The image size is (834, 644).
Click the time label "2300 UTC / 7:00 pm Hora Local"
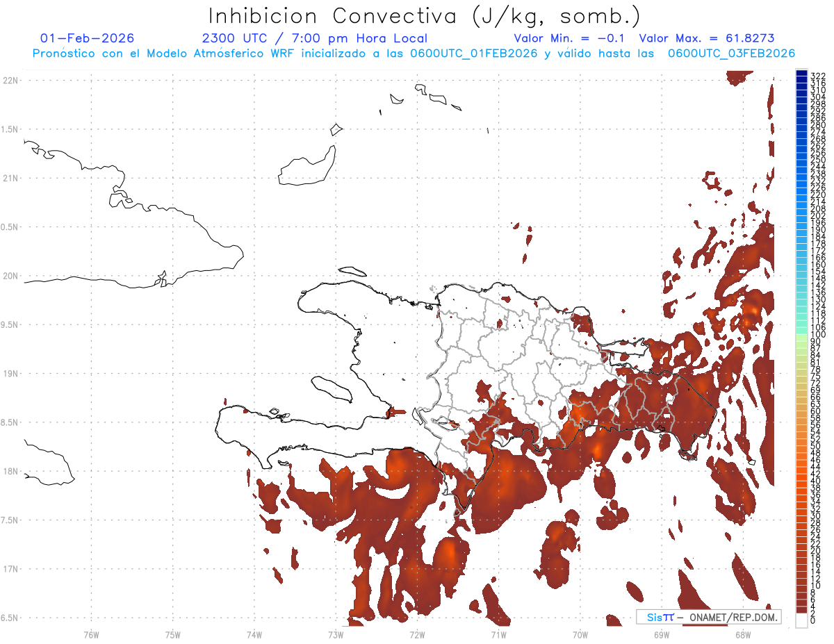(315, 38)
